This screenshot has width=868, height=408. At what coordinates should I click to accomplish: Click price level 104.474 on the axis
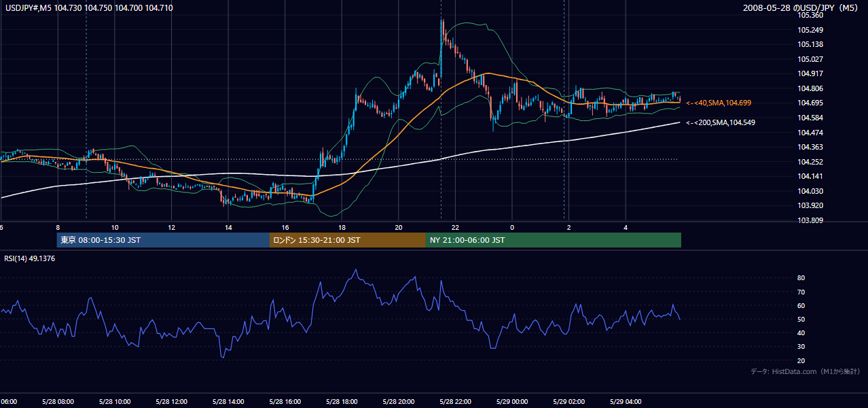coord(810,133)
